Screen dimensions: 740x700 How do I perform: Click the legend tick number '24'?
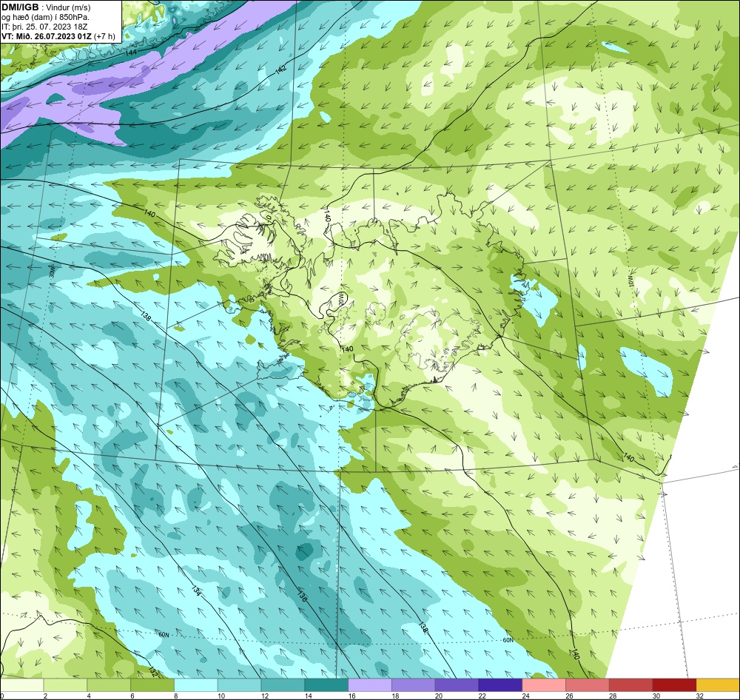tap(525, 696)
